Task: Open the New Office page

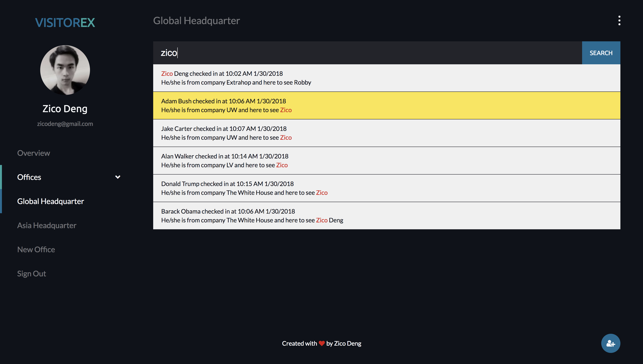Action: [x=36, y=250]
